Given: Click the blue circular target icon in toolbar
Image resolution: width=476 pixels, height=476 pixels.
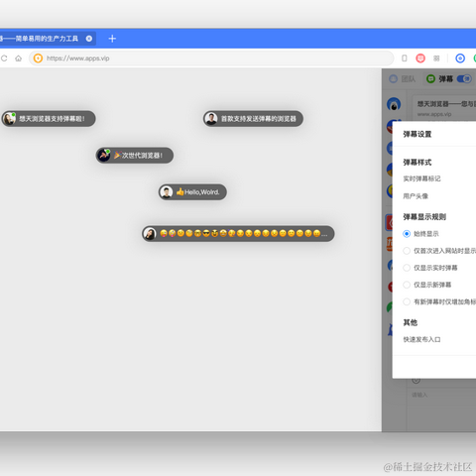Looking at the screenshot, I should 460,59.
